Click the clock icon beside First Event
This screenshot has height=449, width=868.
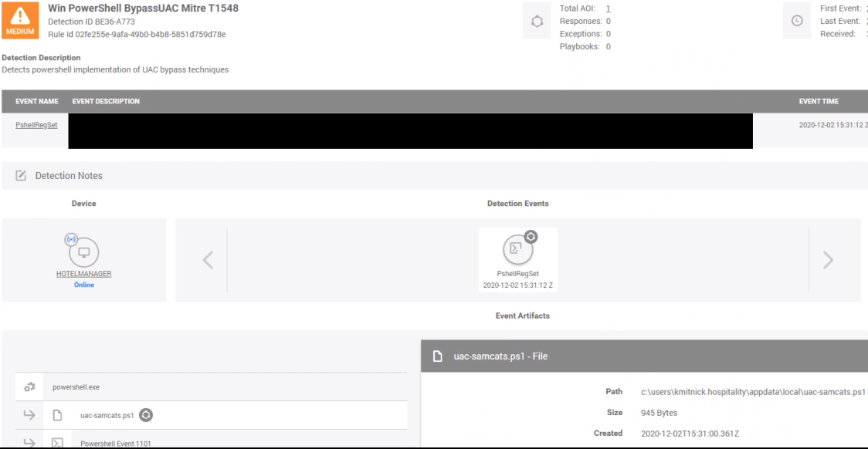pos(797,21)
